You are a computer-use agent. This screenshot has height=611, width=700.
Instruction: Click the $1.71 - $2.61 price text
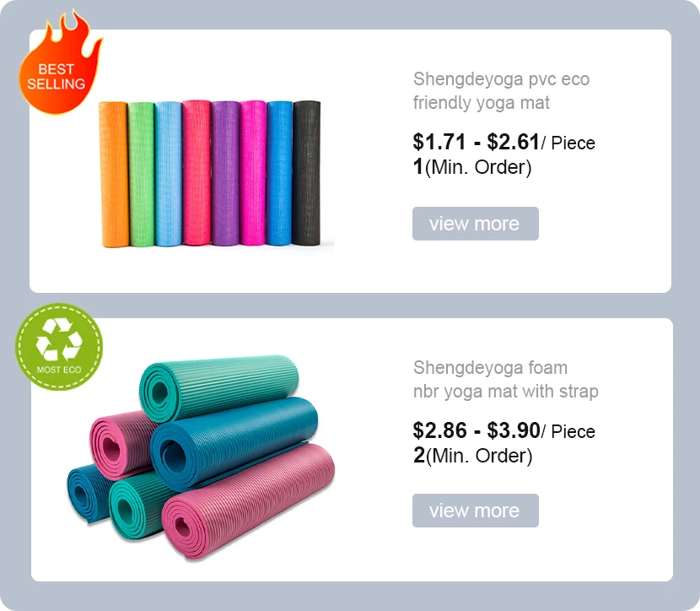coord(476,142)
